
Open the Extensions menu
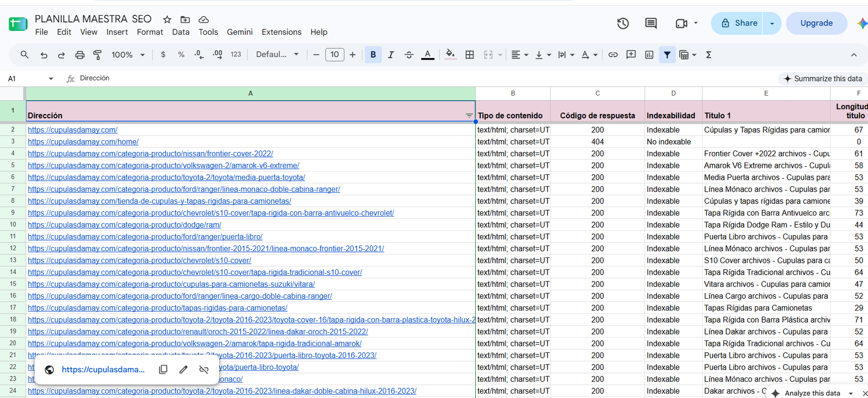(x=282, y=32)
